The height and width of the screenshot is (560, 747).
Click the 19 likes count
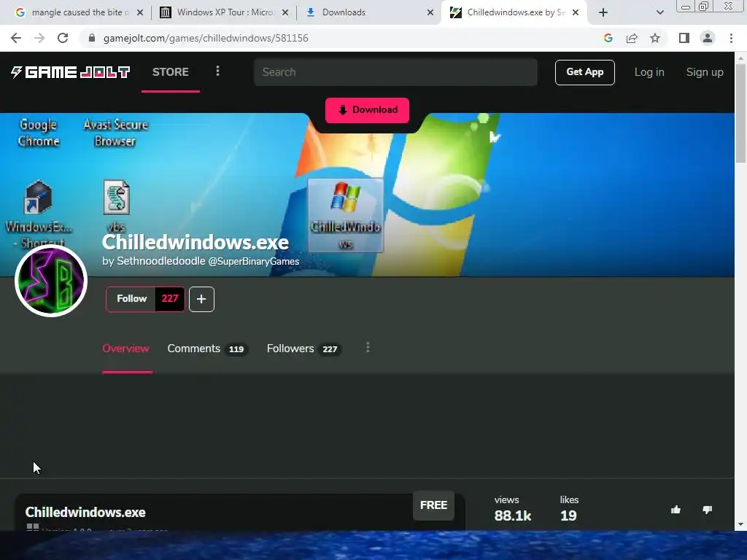(568, 516)
